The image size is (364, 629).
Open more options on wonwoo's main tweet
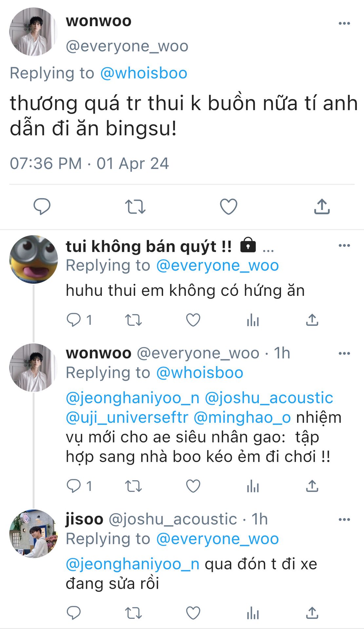coord(344,23)
